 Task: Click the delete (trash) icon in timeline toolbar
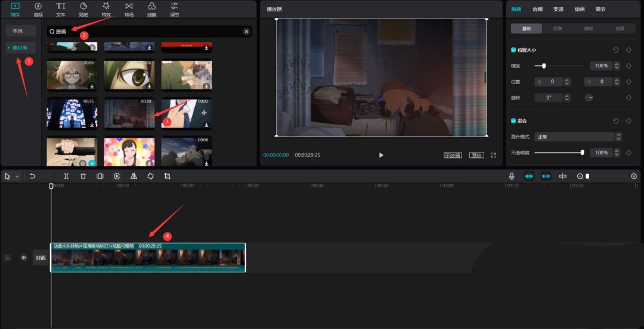[83, 176]
